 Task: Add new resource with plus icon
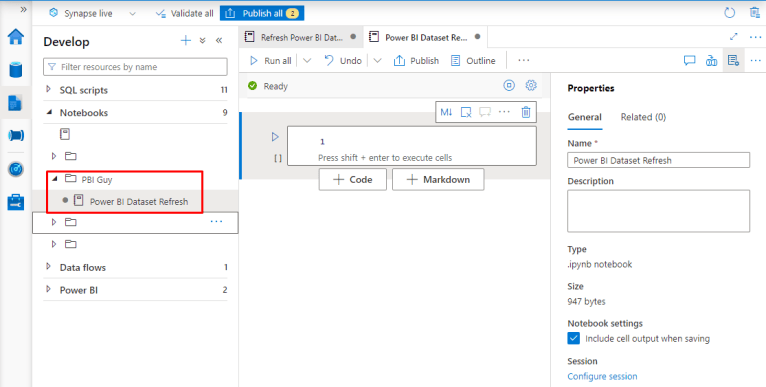[x=186, y=41]
